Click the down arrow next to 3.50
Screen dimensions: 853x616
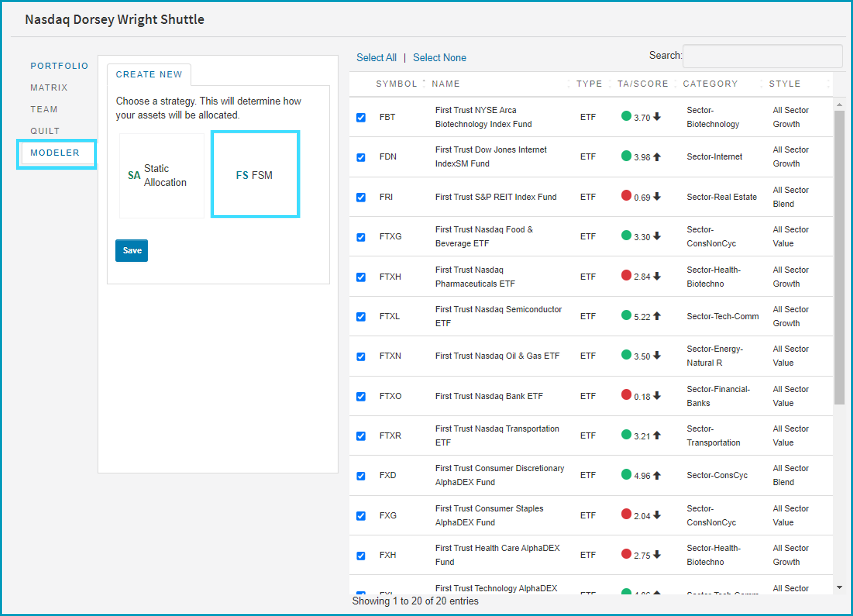tap(657, 355)
